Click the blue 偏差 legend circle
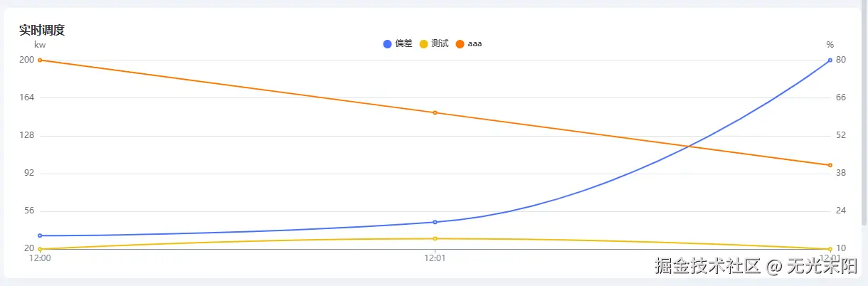 388,44
